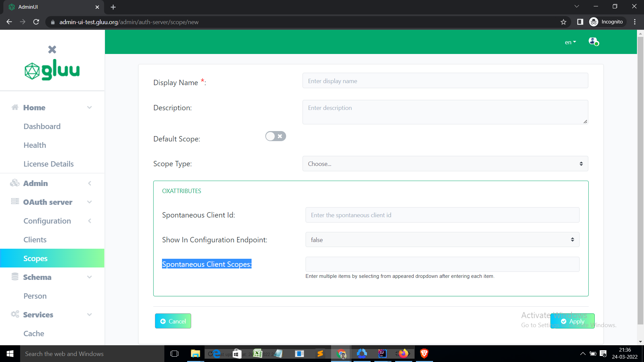Select Dashboard from the sidebar menu

42,126
